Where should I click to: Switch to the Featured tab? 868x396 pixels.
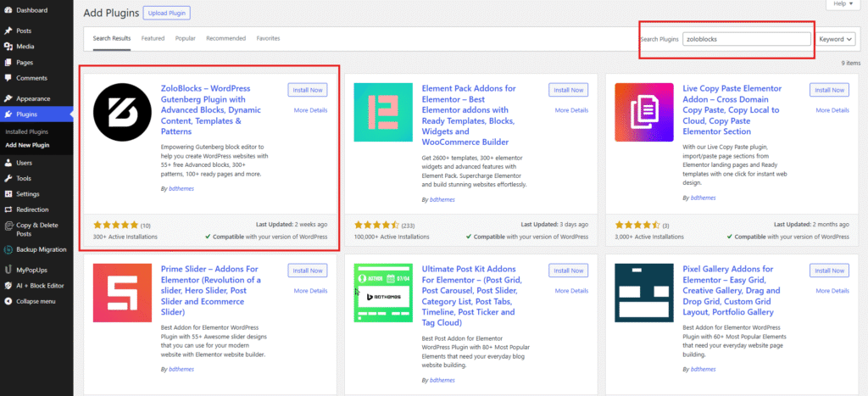coord(153,39)
